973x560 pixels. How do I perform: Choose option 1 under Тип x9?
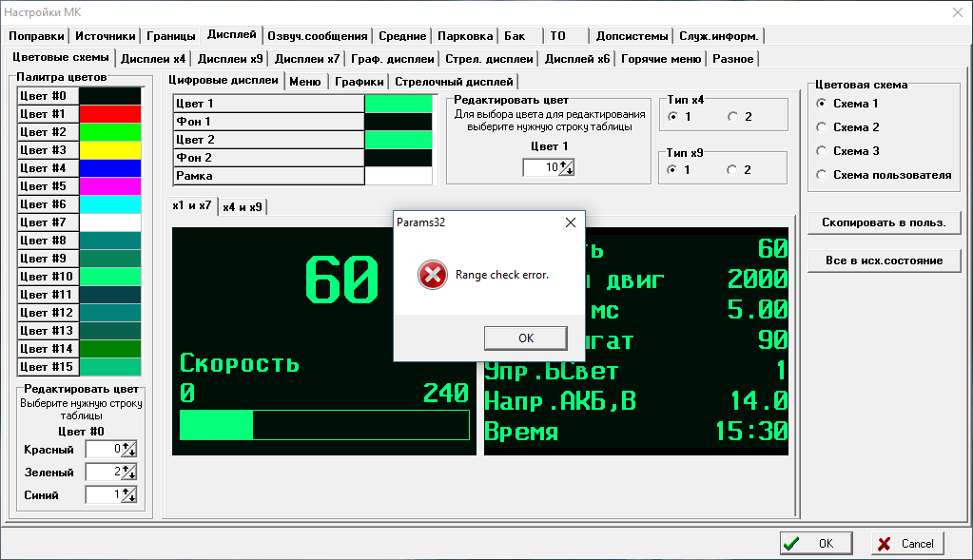coord(672,170)
